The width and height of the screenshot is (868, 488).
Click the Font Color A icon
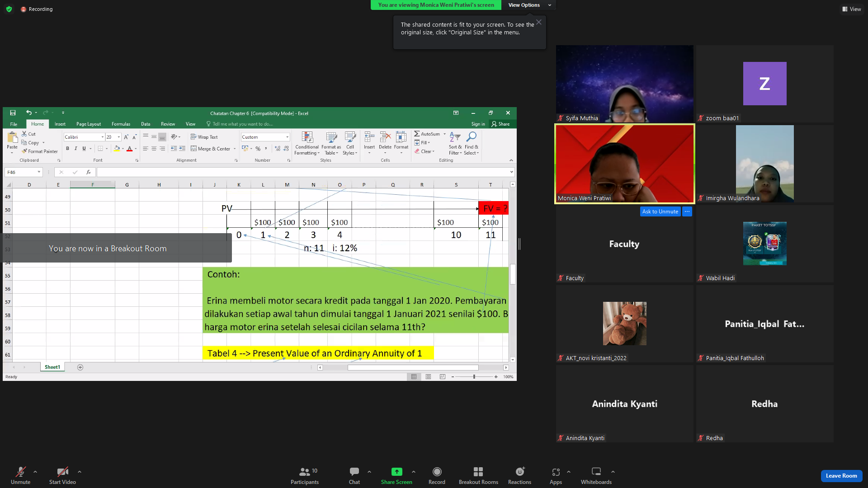[129, 149]
